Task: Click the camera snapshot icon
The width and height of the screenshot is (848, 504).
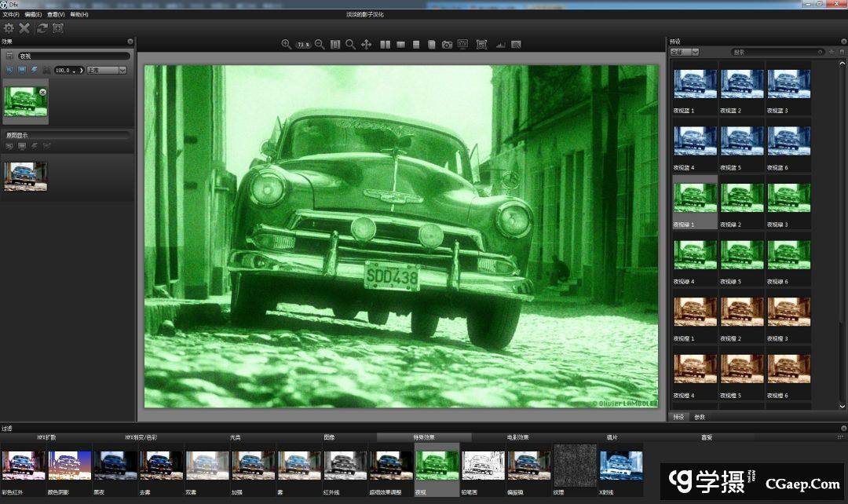Action: 447,45
